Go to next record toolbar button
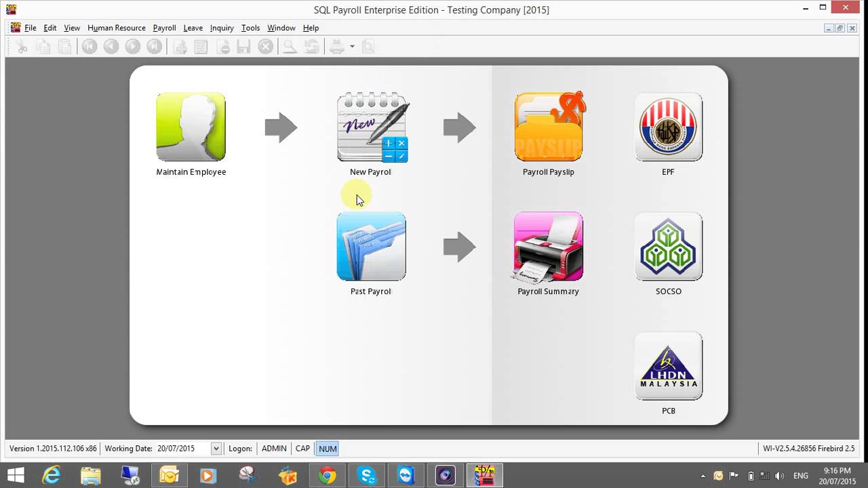The image size is (868, 488). [x=133, y=46]
